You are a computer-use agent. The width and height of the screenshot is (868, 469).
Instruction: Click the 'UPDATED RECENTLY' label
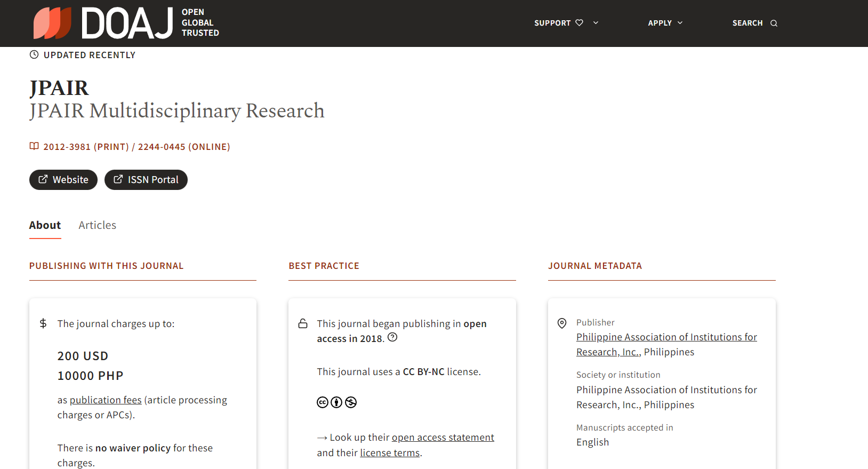click(90, 55)
